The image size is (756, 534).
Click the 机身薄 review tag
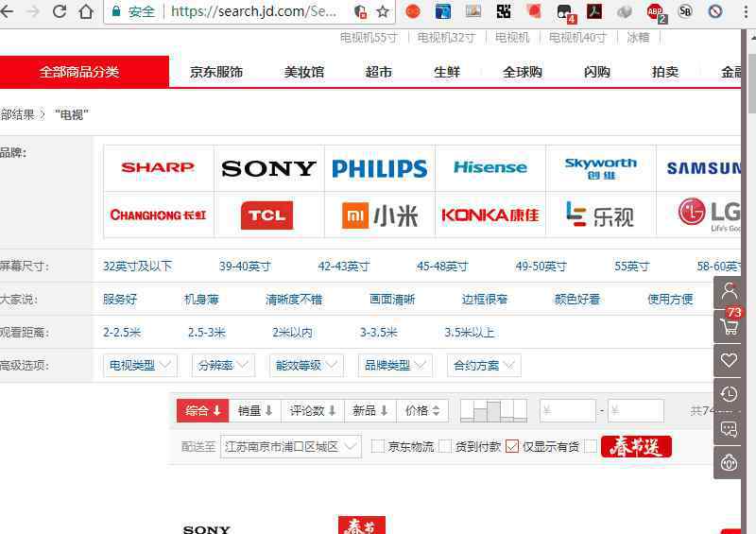[x=201, y=300]
